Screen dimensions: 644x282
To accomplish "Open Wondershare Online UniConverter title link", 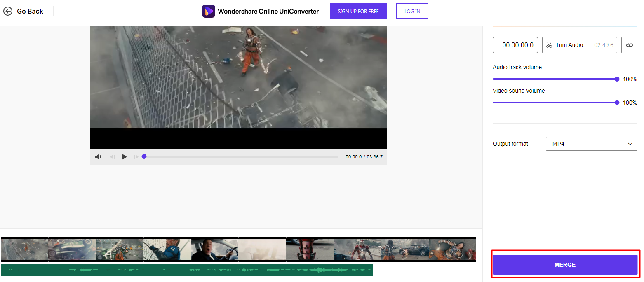I will tap(268, 11).
